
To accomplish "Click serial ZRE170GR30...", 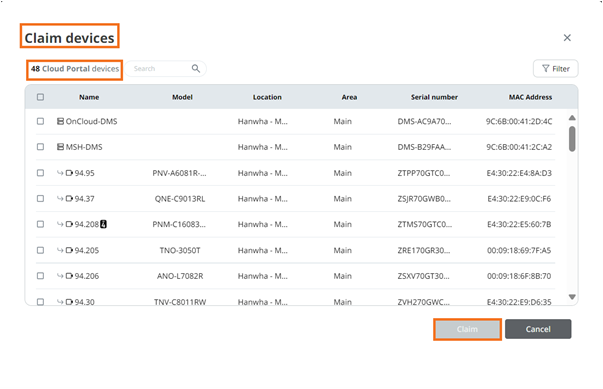I will click(x=424, y=250).
